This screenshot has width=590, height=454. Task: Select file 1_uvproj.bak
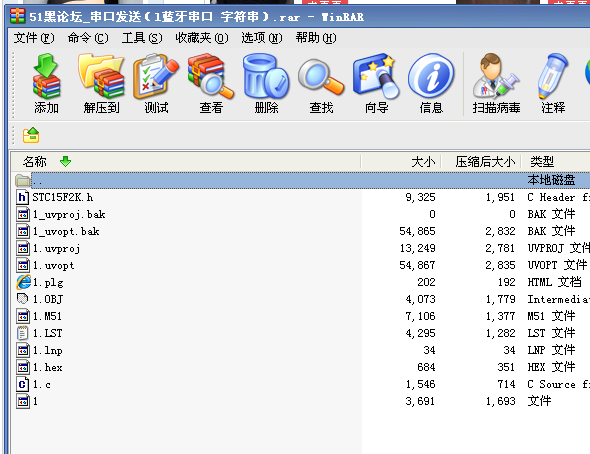click(x=69, y=214)
